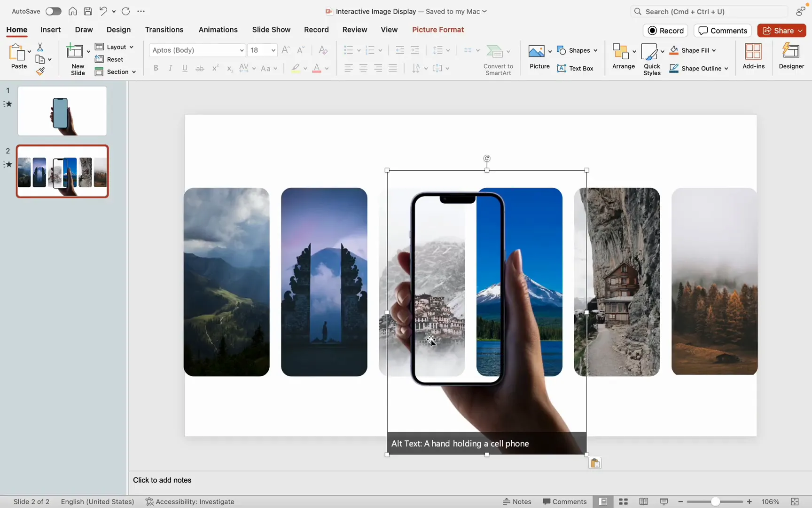Open the Slide Show tab
Viewport: 812px width, 508px height.
271,30
